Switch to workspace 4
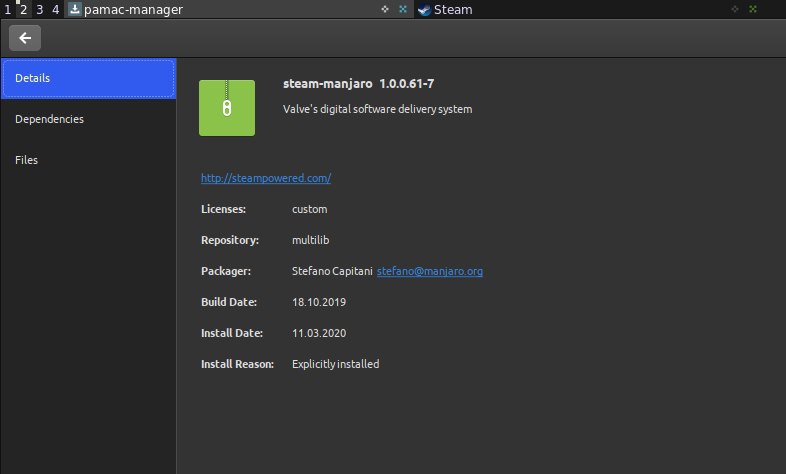 point(55,10)
